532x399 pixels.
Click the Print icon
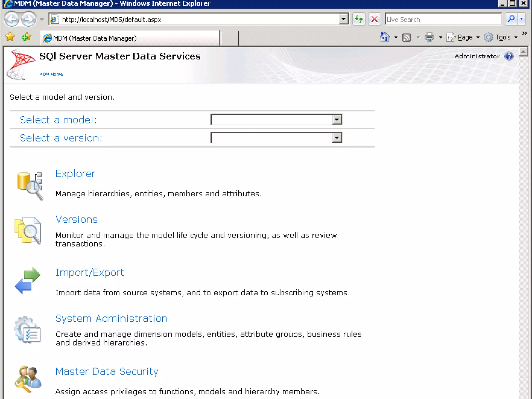(429, 37)
